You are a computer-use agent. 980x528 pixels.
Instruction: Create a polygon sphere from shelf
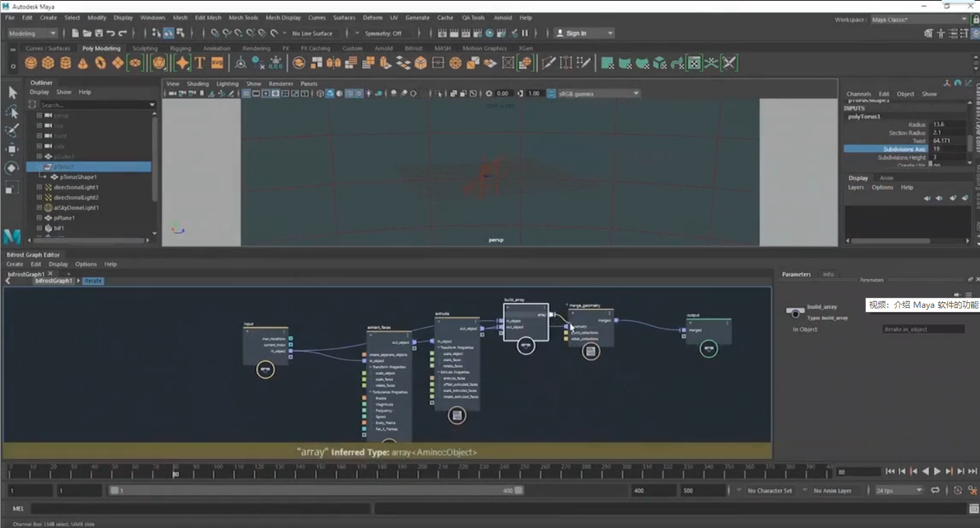point(31,64)
